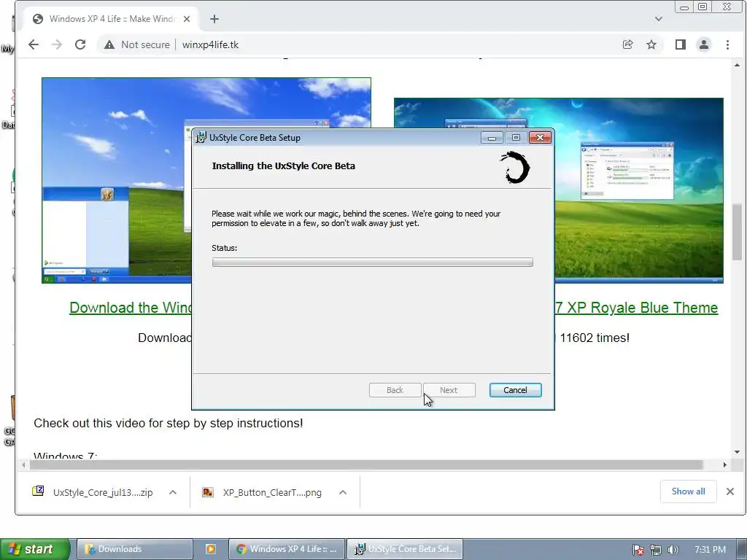The height and width of the screenshot is (560, 747).
Task: Click the 7:31 PM clock
Action: tap(710, 550)
